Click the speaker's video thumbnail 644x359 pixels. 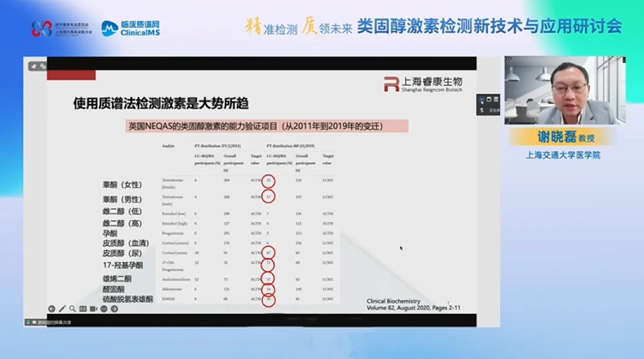[565, 90]
